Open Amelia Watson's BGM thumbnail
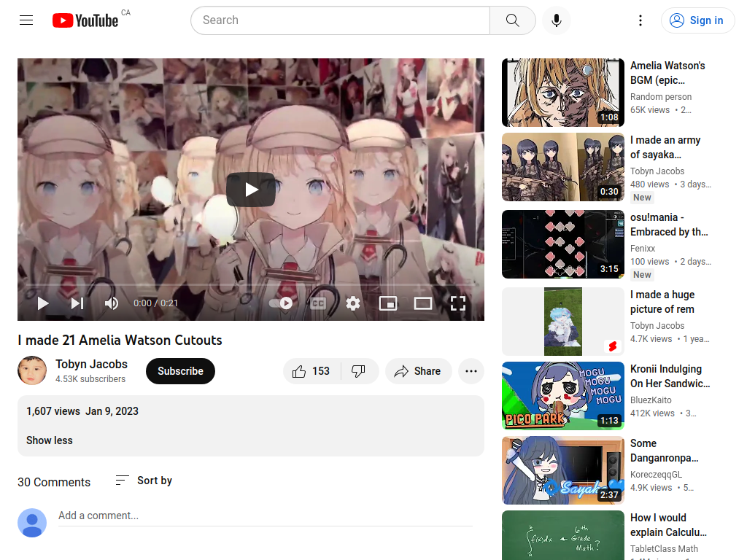747x560 pixels. click(x=563, y=93)
